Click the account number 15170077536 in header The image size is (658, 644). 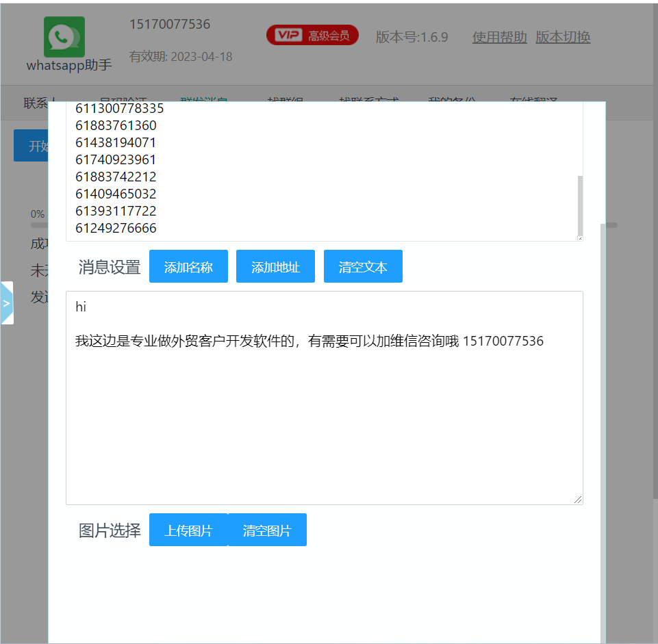click(x=170, y=25)
